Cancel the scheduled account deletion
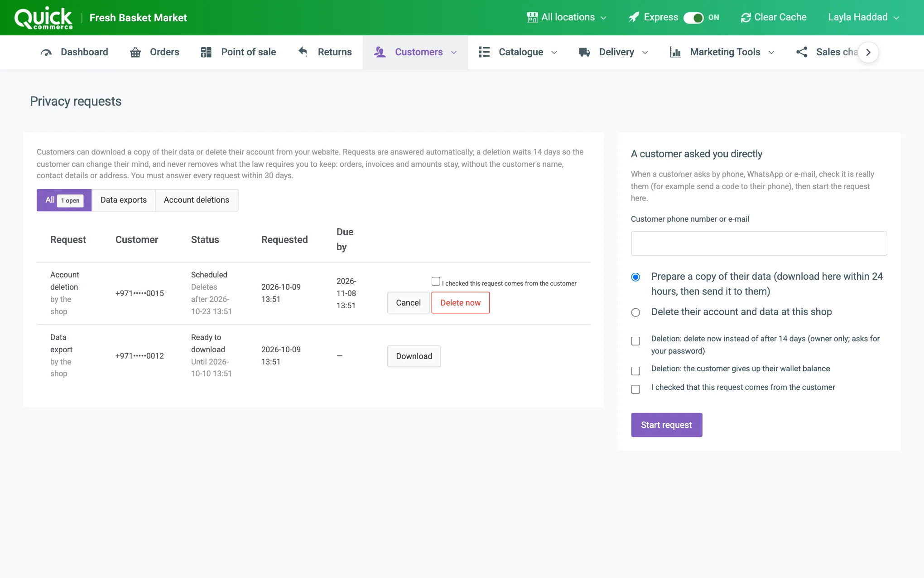 (x=408, y=303)
